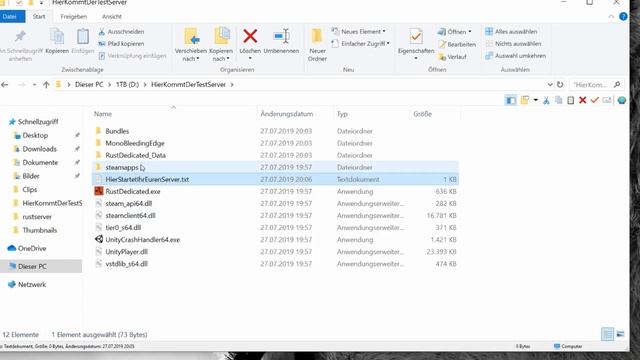The width and height of the screenshot is (640, 360).
Task: Open rustserver folder in sidebar
Action: [37, 217]
